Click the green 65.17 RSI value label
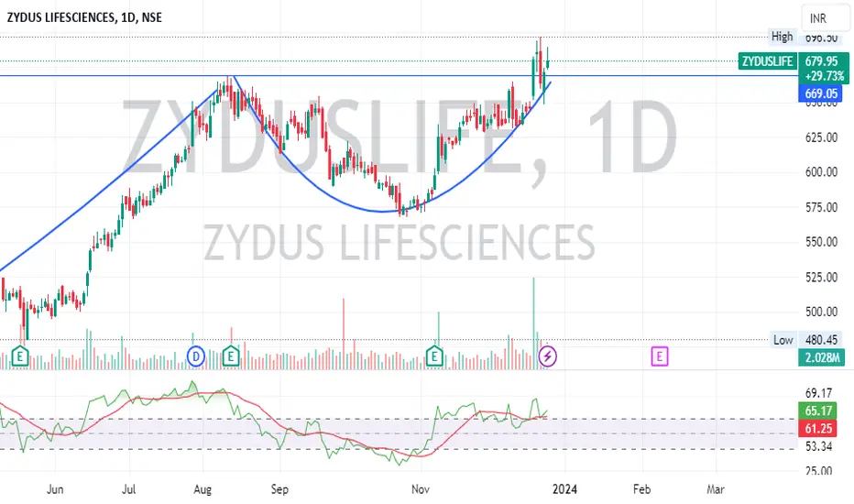This screenshot has width=854, height=504. coord(818,411)
